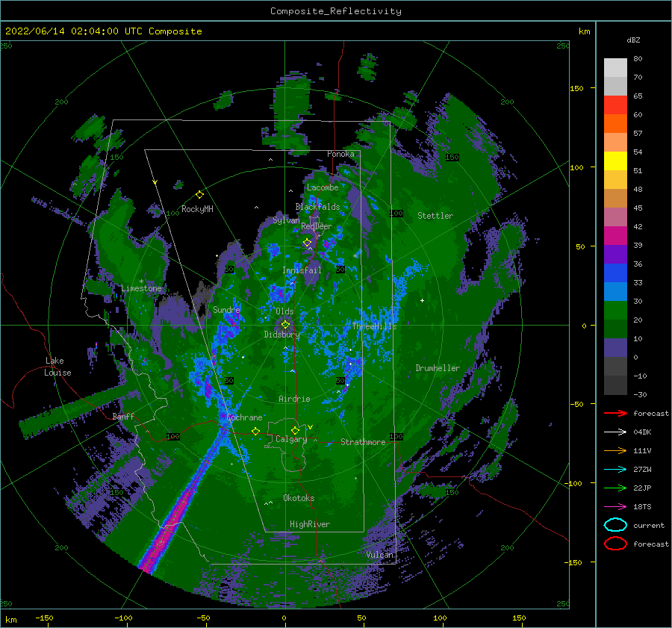Image resolution: width=672 pixels, height=628 pixels.
Task: Click the 04DK legend label
Action: pos(642,432)
